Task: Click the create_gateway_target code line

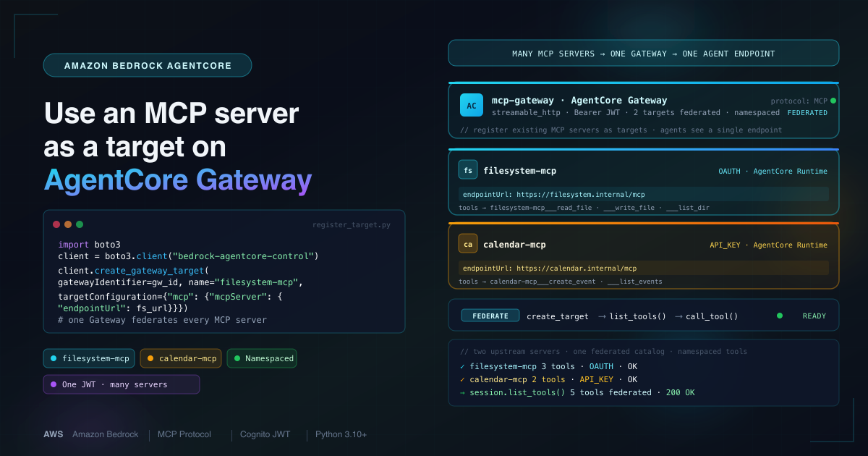Action: tap(133, 270)
